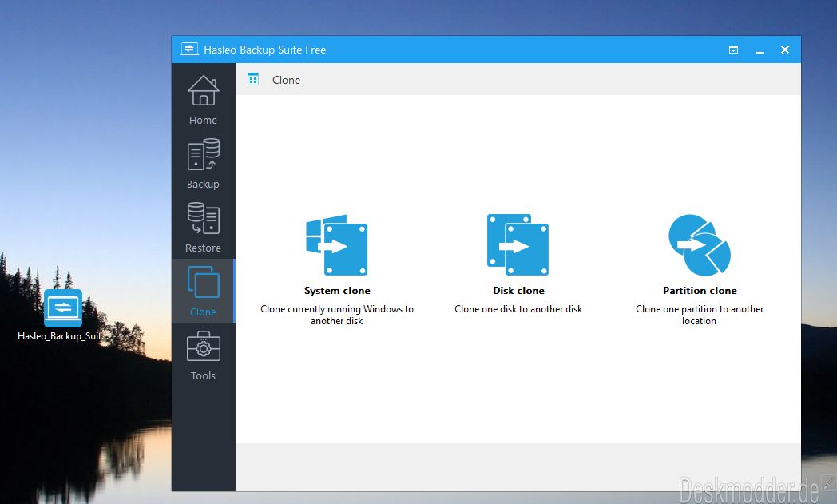The image size is (837, 504).
Task: Click the "Partition clone" title text
Action: point(700,291)
